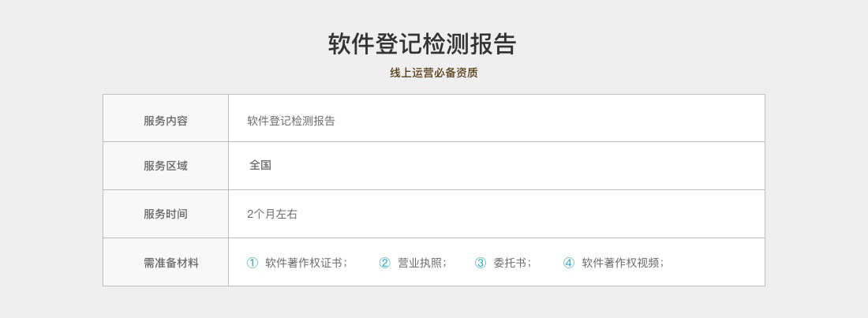Select the 服务区域 row label

click(166, 166)
